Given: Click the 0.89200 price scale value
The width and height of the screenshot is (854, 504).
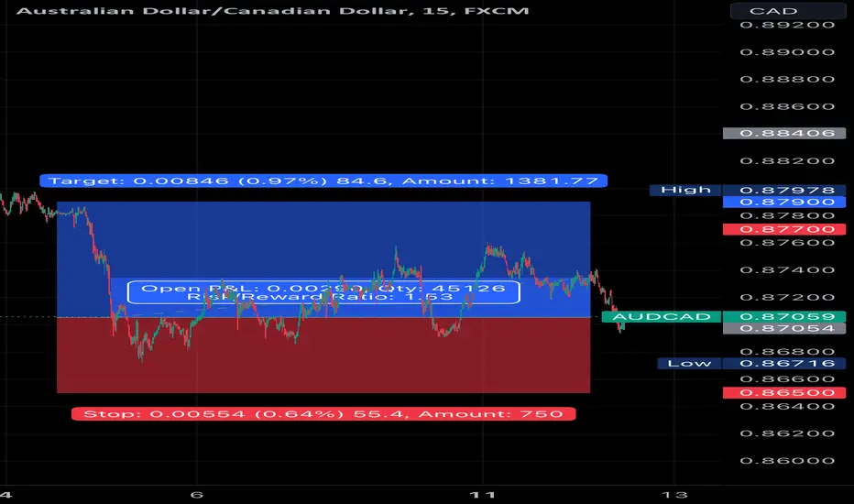Looking at the screenshot, I should (x=787, y=25).
